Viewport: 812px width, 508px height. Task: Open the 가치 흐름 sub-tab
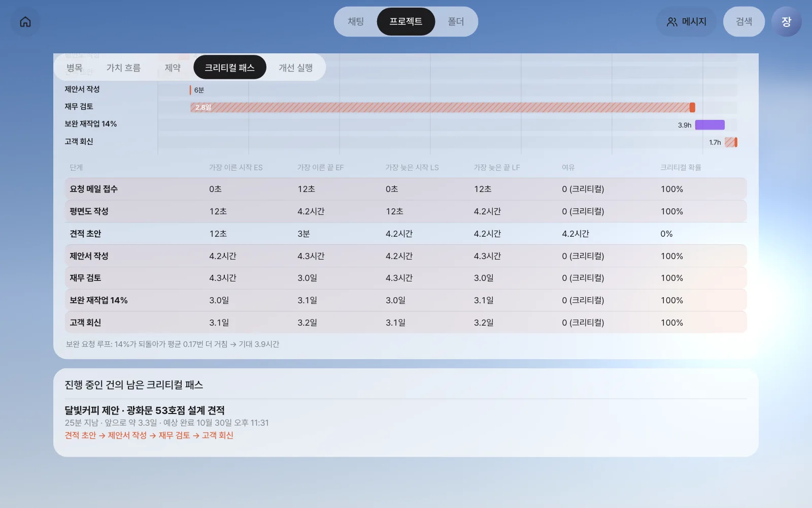point(123,68)
